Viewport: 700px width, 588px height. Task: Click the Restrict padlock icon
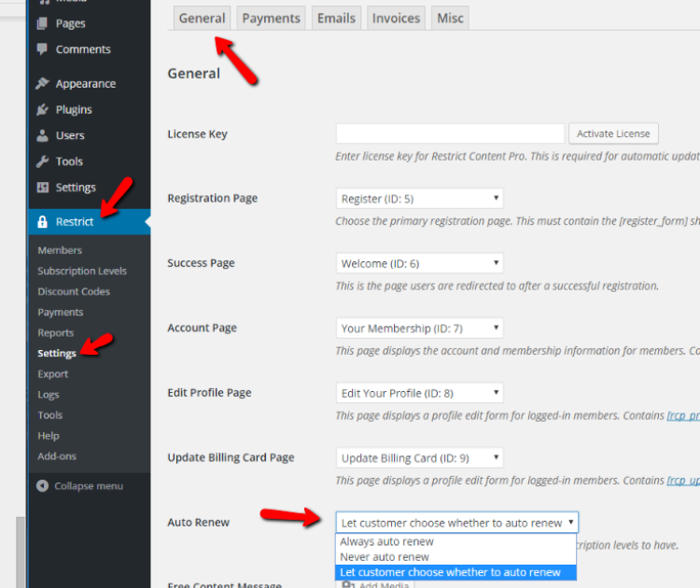42,221
